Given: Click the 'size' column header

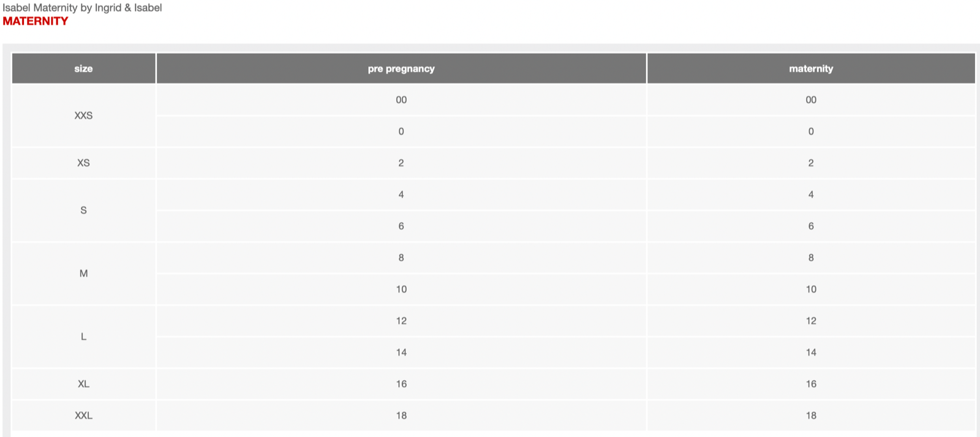Looking at the screenshot, I should point(83,69).
